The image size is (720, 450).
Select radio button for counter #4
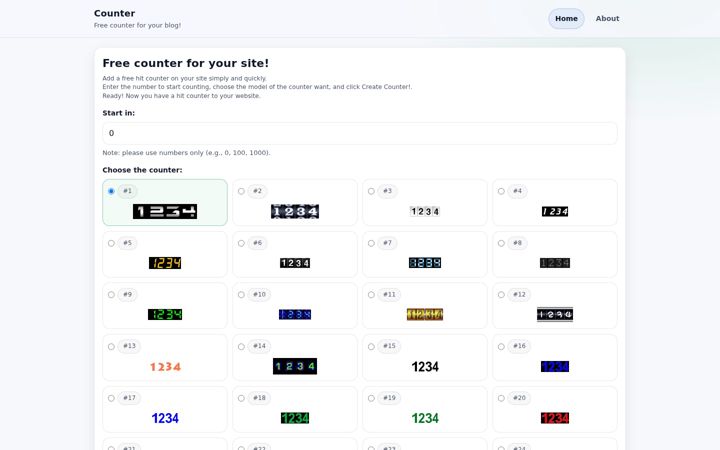click(501, 191)
